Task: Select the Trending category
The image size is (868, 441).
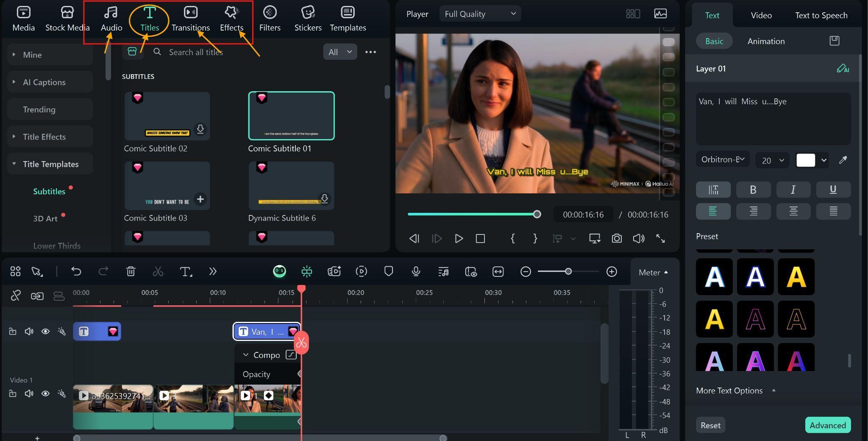Action: [50, 109]
